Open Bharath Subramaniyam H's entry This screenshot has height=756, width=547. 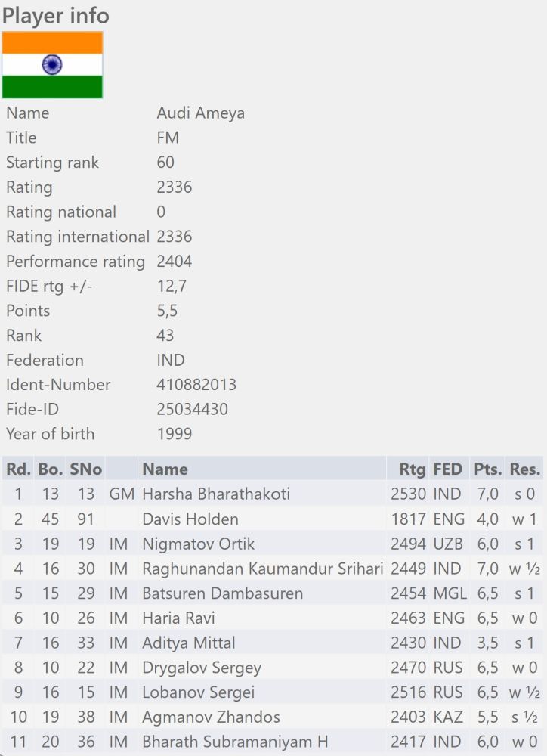pyautogui.click(x=236, y=742)
